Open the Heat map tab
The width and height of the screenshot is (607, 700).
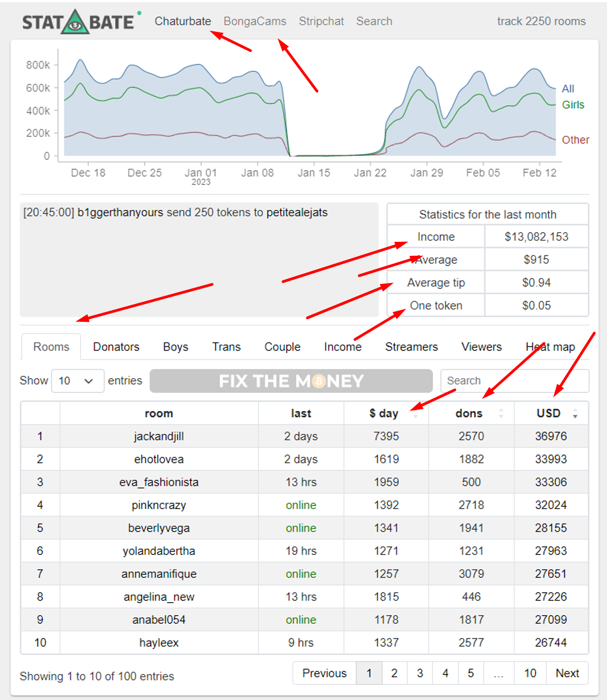[550, 347]
